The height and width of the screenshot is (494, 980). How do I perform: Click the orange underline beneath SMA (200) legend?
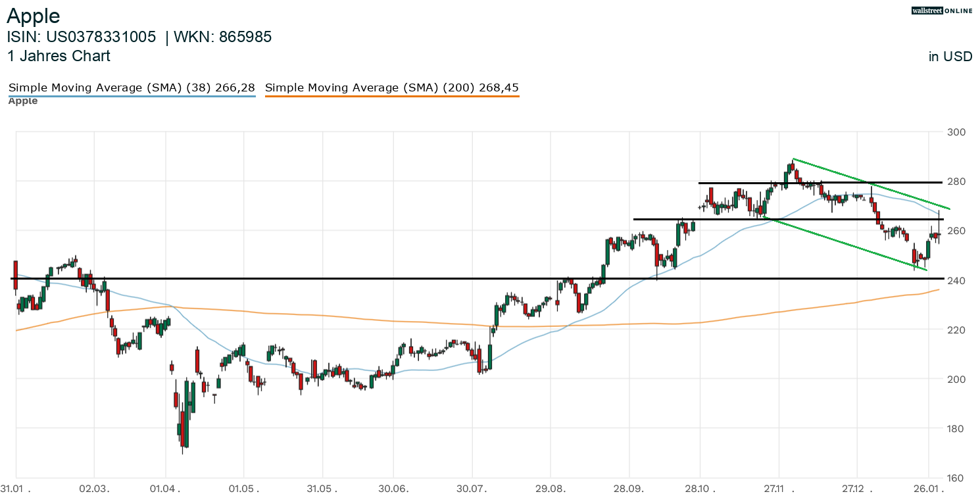(x=392, y=97)
